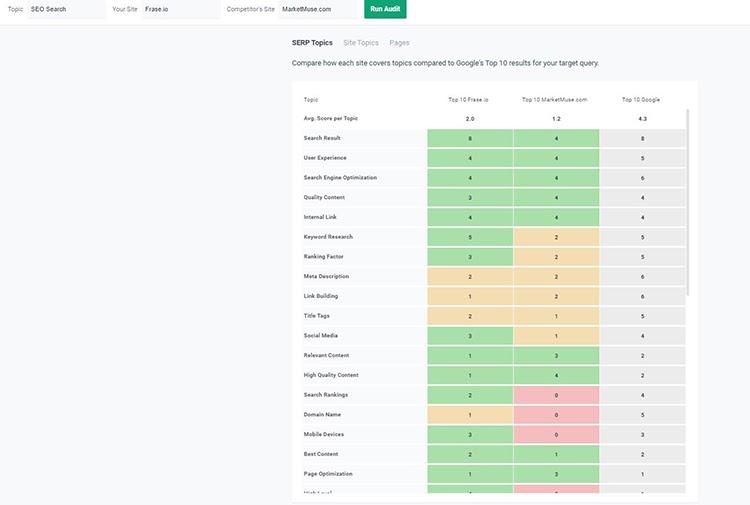Edit the Competitor's Site field MarketMuse.com
750x505 pixels.
[318, 9]
